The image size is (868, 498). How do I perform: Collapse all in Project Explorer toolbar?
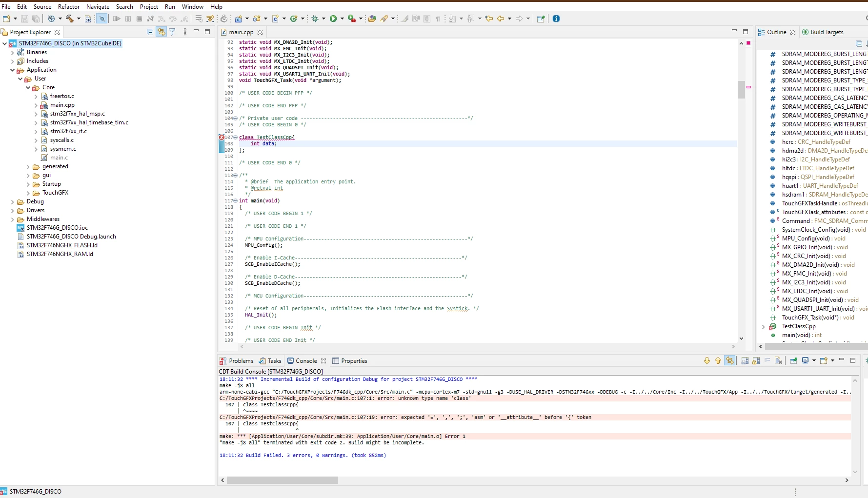(150, 32)
